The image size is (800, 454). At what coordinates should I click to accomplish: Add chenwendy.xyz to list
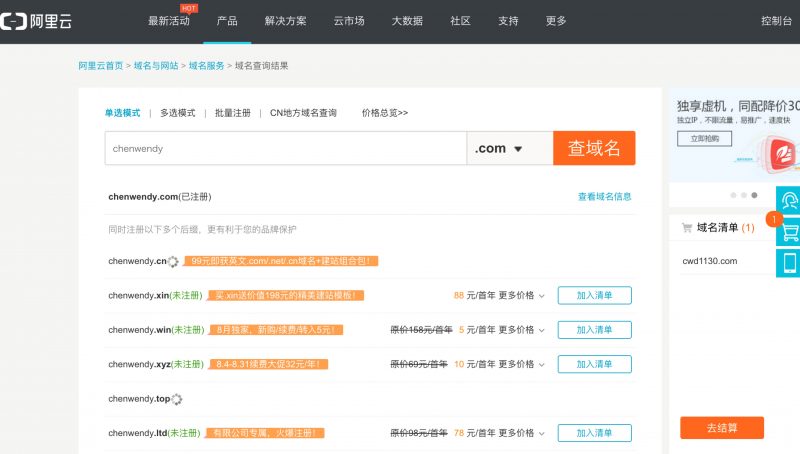[594, 364]
